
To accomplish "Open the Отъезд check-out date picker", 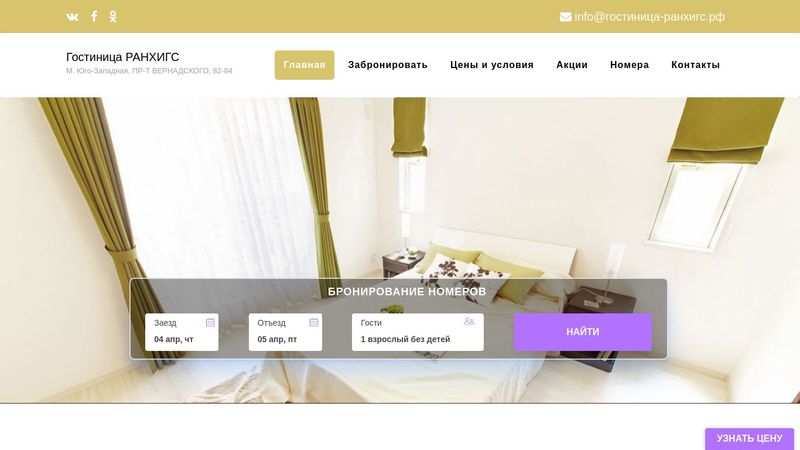I will [285, 332].
